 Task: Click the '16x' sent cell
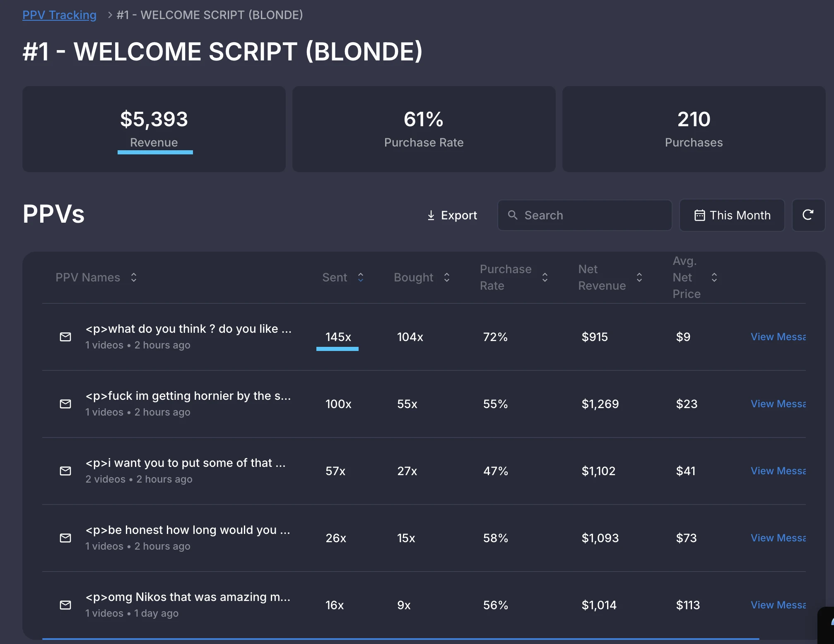[x=335, y=605]
